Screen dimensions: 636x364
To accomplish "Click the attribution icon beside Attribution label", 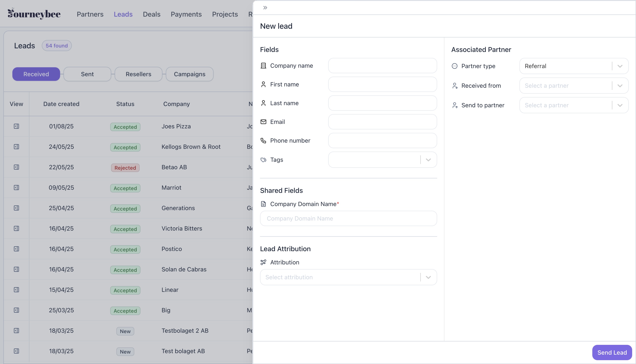I will click(263, 262).
